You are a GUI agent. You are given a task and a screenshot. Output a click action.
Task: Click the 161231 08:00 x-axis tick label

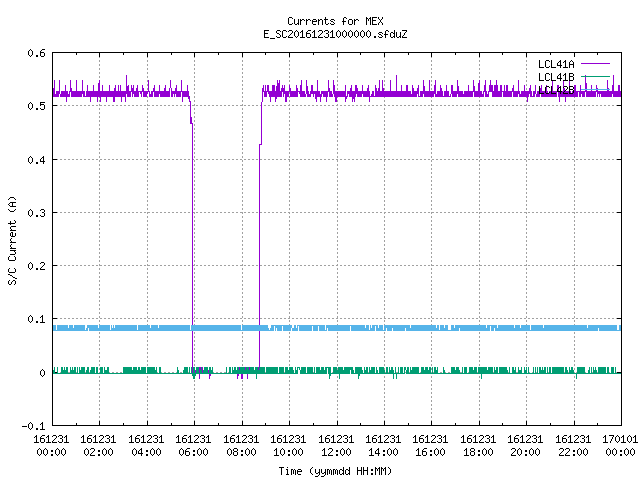point(241,446)
